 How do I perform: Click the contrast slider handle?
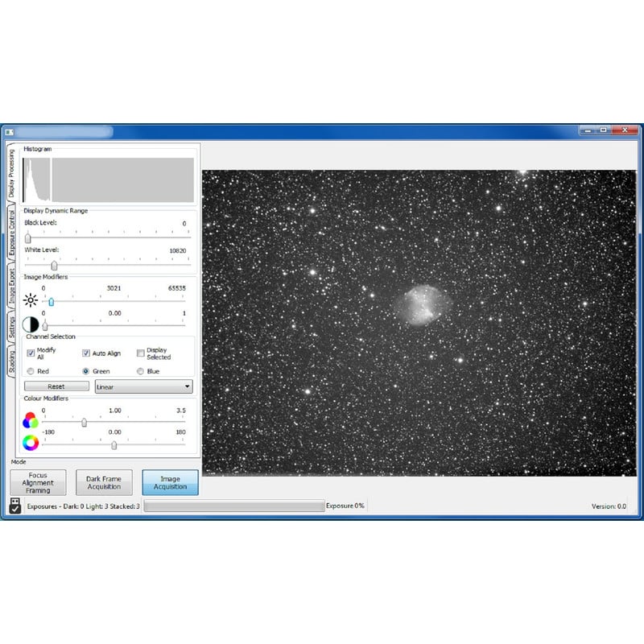45,326
